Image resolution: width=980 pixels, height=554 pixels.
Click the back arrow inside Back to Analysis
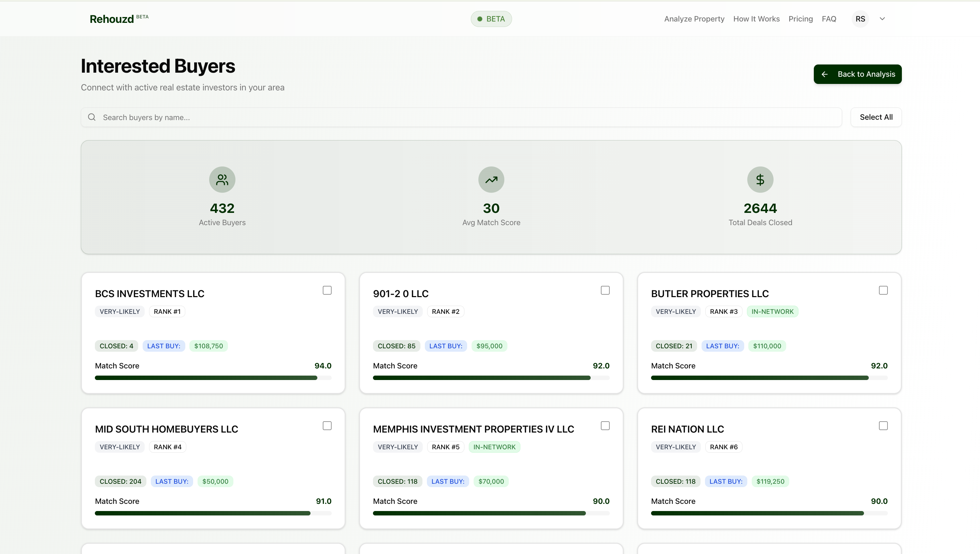point(825,74)
